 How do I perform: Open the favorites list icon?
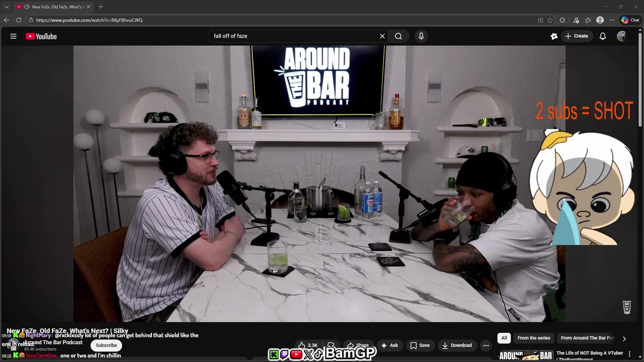(588, 20)
